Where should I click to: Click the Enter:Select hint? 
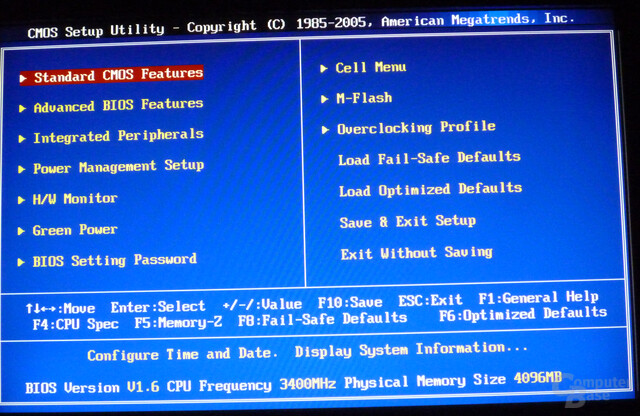(x=158, y=307)
